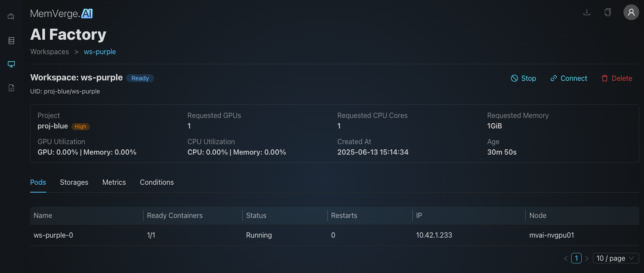This screenshot has height=273, width=644.
Task: Go to Workspaces breadcrumb link
Action: [x=49, y=52]
